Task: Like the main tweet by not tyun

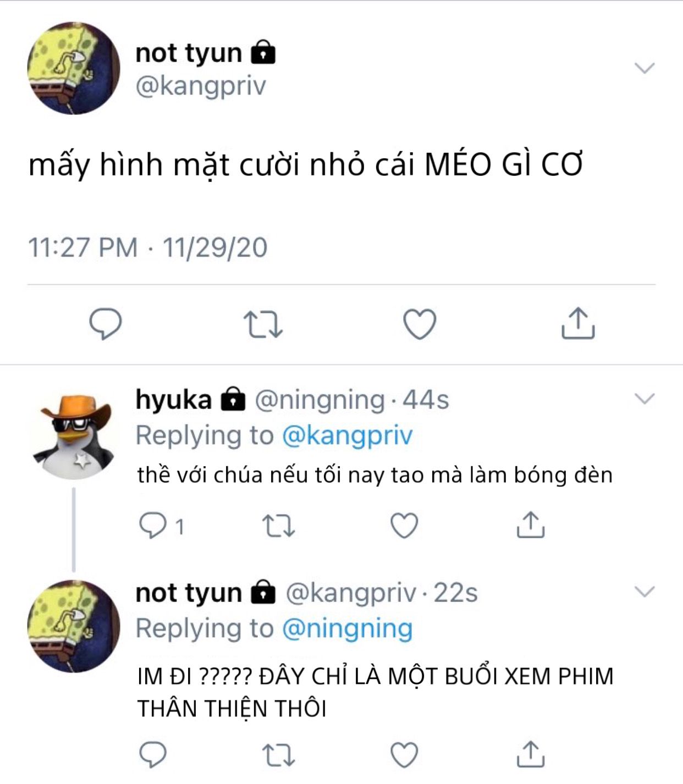Action: (x=420, y=324)
